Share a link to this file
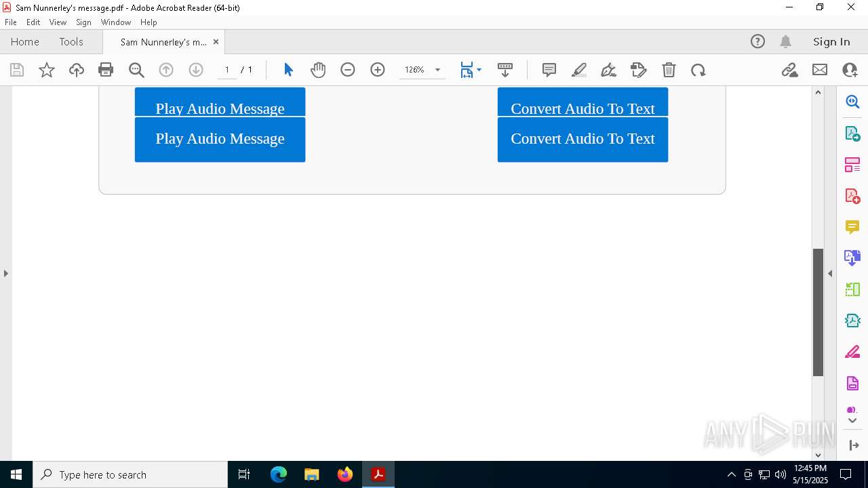868x488 pixels. 789,70
